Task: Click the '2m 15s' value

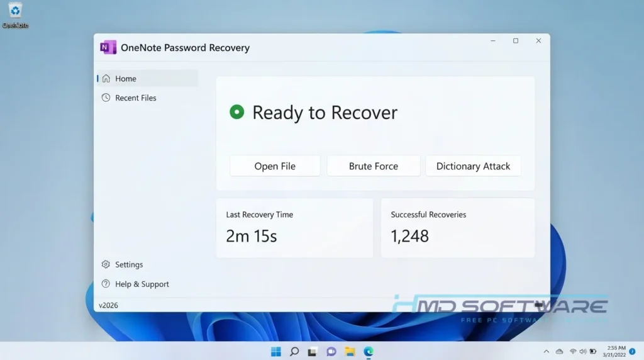Action: click(x=252, y=236)
